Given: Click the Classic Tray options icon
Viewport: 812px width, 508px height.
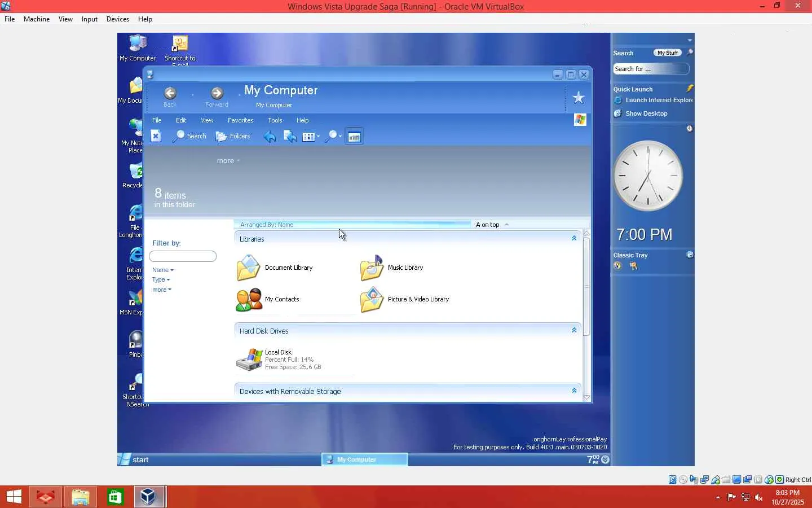Looking at the screenshot, I should tap(690, 255).
